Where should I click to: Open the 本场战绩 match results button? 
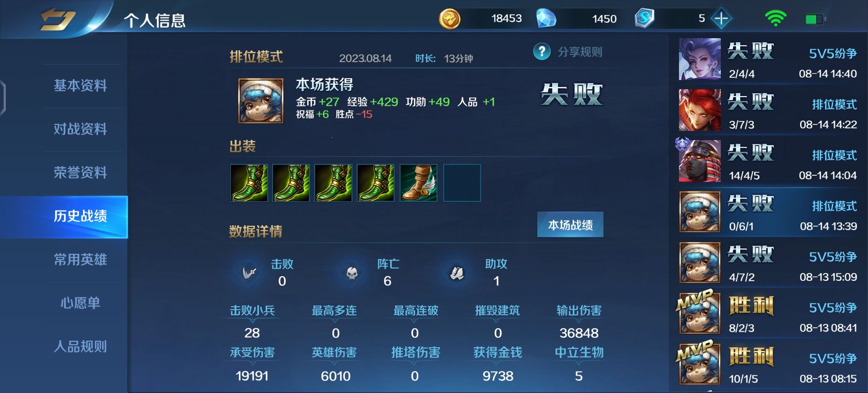[x=570, y=225]
